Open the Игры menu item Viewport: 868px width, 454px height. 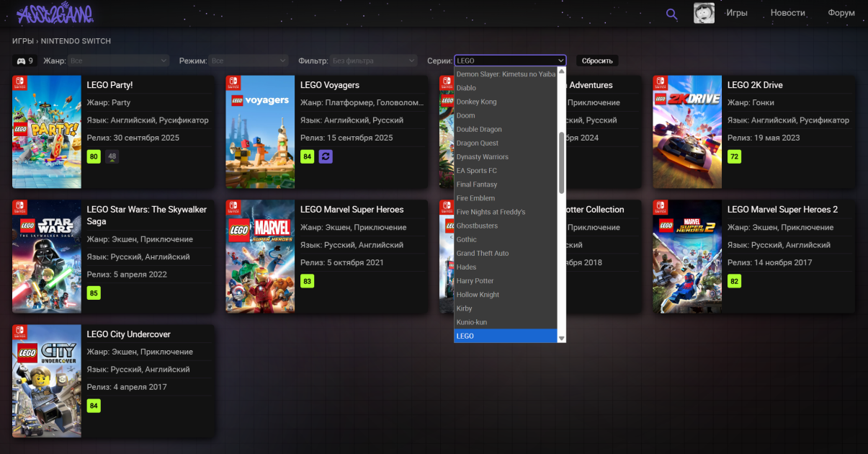736,13
